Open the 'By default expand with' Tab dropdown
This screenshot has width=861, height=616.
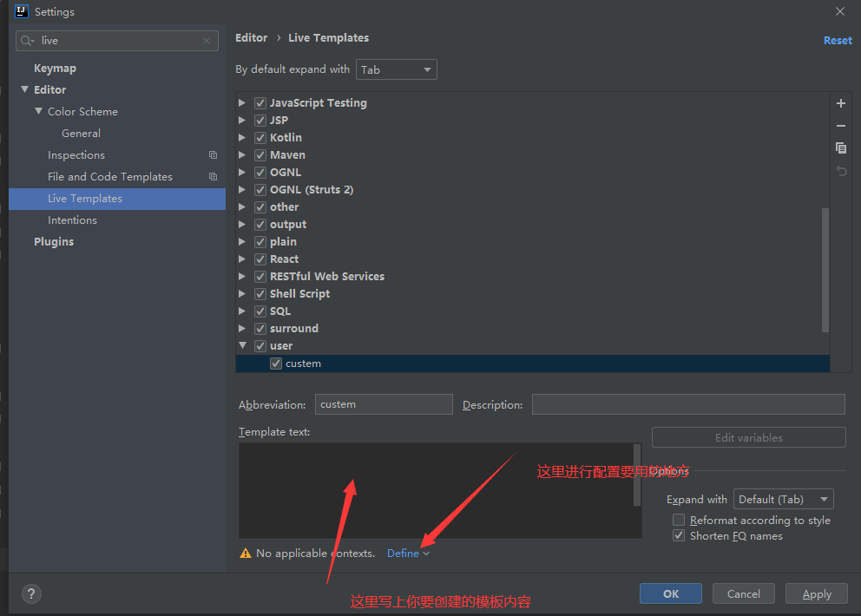[396, 69]
